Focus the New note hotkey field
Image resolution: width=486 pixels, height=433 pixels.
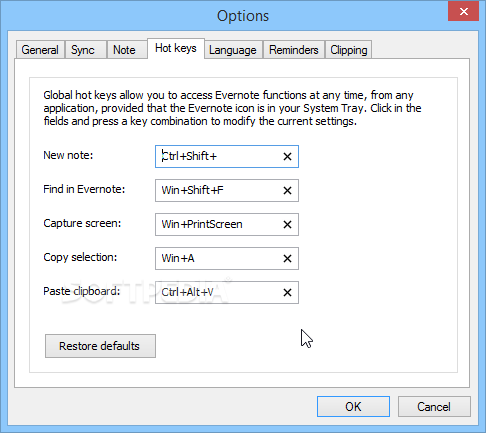[x=227, y=156]
